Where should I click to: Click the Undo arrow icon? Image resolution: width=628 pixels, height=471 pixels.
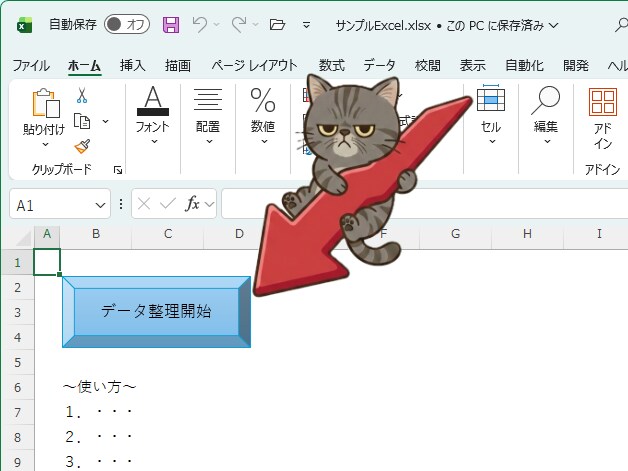coord(199,25)
